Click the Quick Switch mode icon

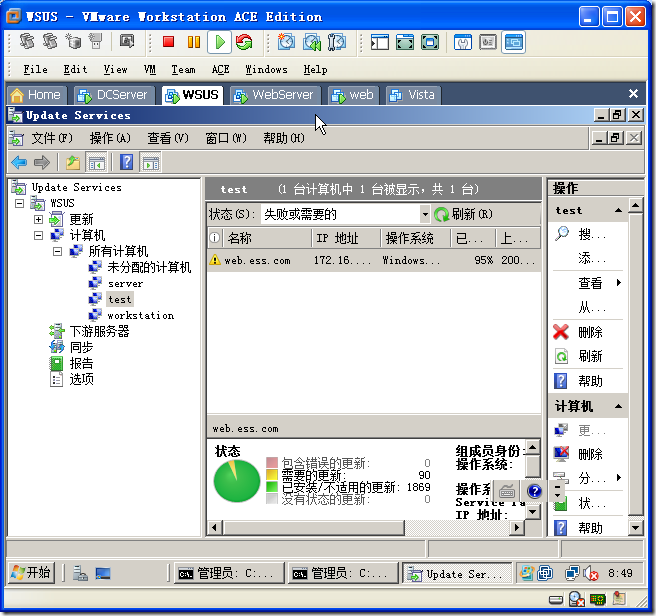[430, 42]
